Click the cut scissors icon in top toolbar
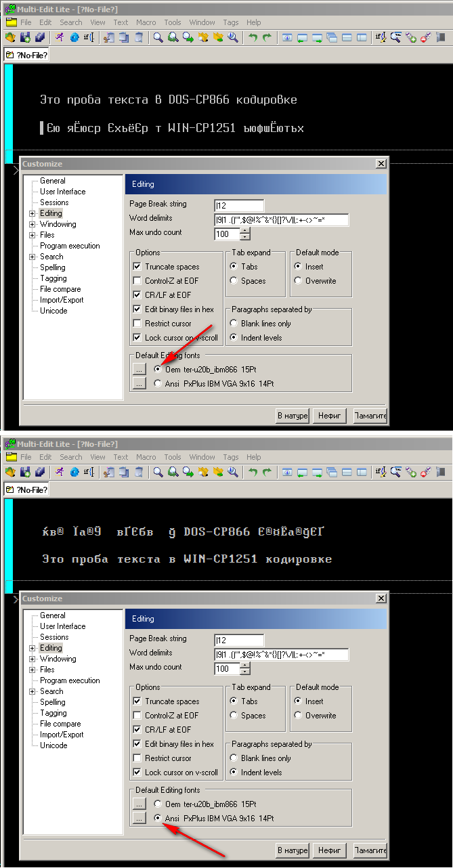Image resolution: width=453 pixels, height=868 pixels. (x=108, y=37)
